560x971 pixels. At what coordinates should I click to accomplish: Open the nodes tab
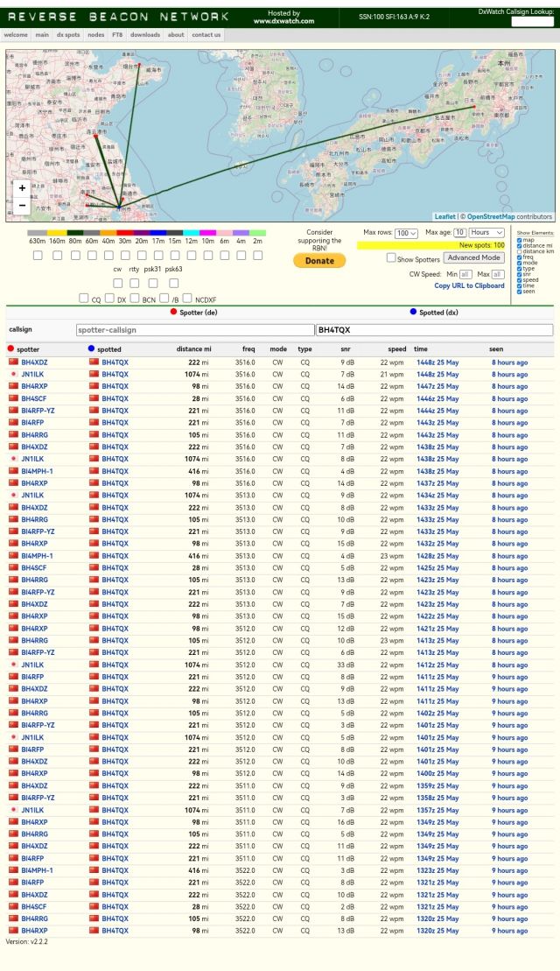(x=96, y=35)
